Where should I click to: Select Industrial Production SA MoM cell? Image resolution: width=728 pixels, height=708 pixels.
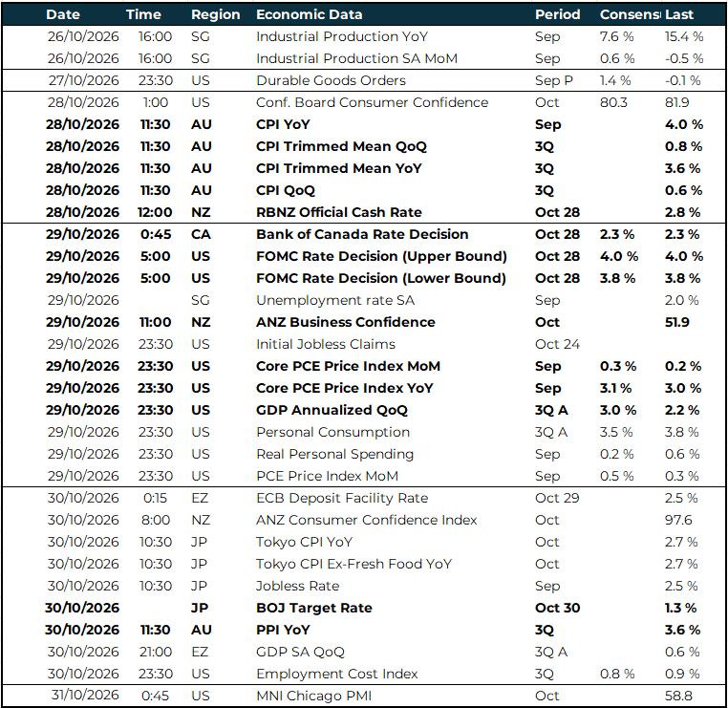356,58
